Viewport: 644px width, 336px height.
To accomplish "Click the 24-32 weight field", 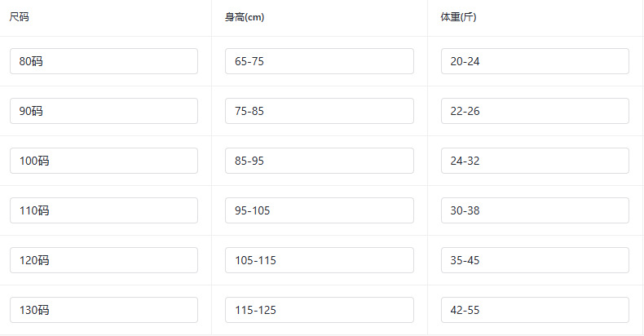I will (535, 161).
